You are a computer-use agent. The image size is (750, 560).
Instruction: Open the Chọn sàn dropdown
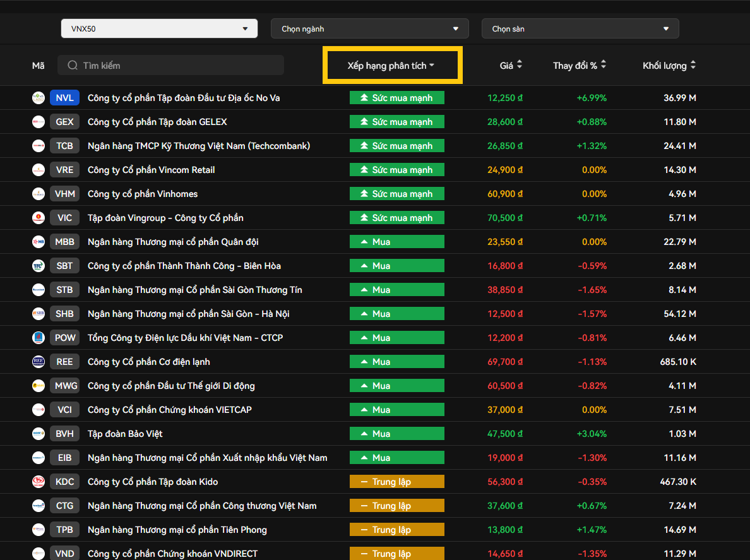[x=580, y=28]
